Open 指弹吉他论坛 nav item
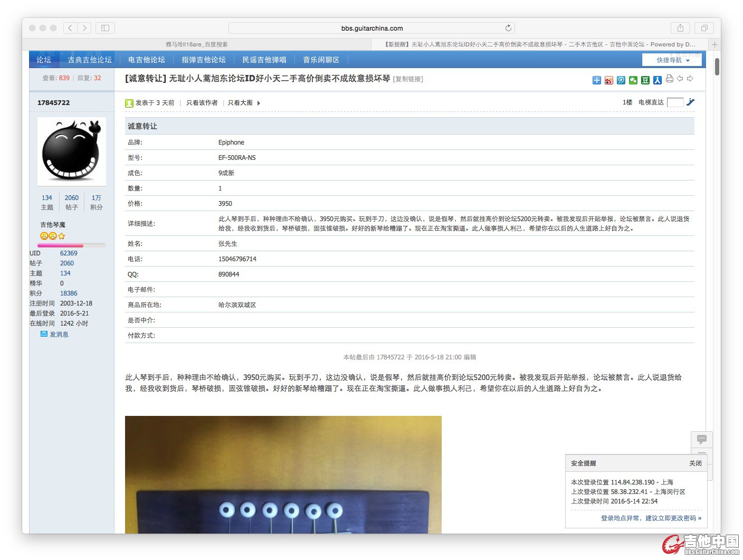This screenshot has height=560, width=743. pyautogui.click(x=204, y=60)
